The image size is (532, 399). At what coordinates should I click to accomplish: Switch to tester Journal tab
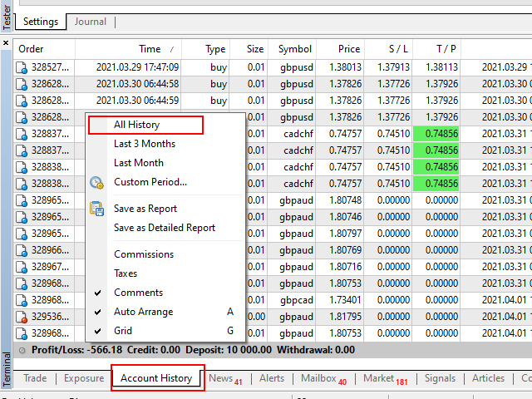pyautogui.click(x=91, y=22)
